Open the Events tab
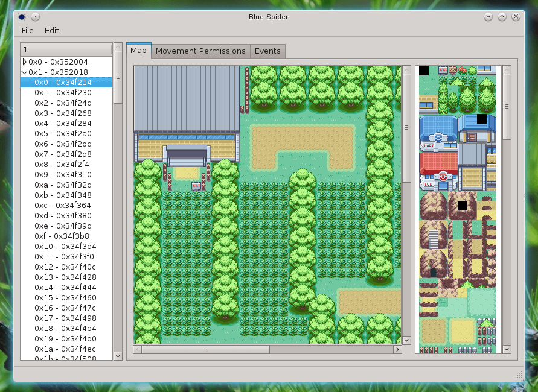The height and width of the screenshot is (392, 538). (267, 51)
